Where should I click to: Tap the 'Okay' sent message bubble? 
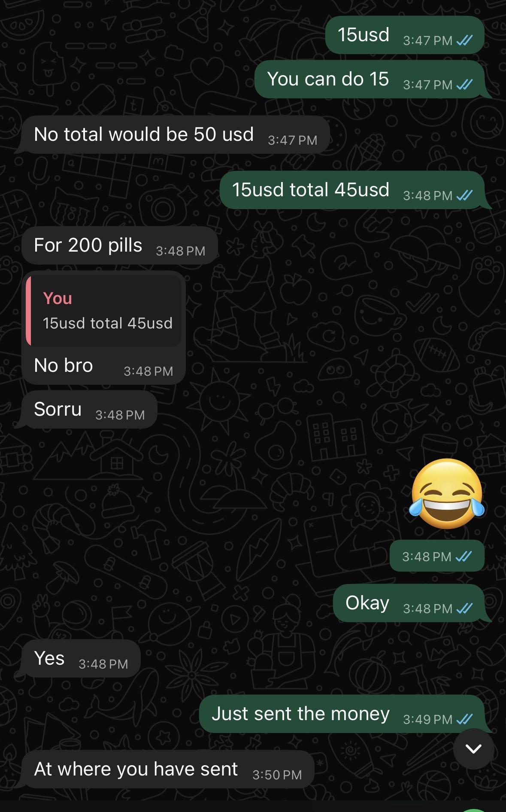click(409, 603)
